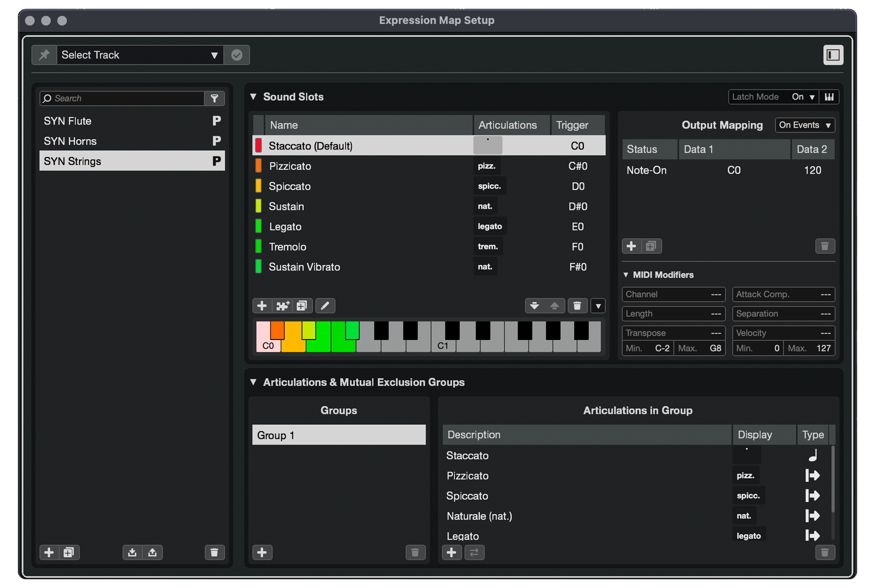Click the replace articulation arrows icon
Screen dimensions: 876x588
(x=474, y=552)
